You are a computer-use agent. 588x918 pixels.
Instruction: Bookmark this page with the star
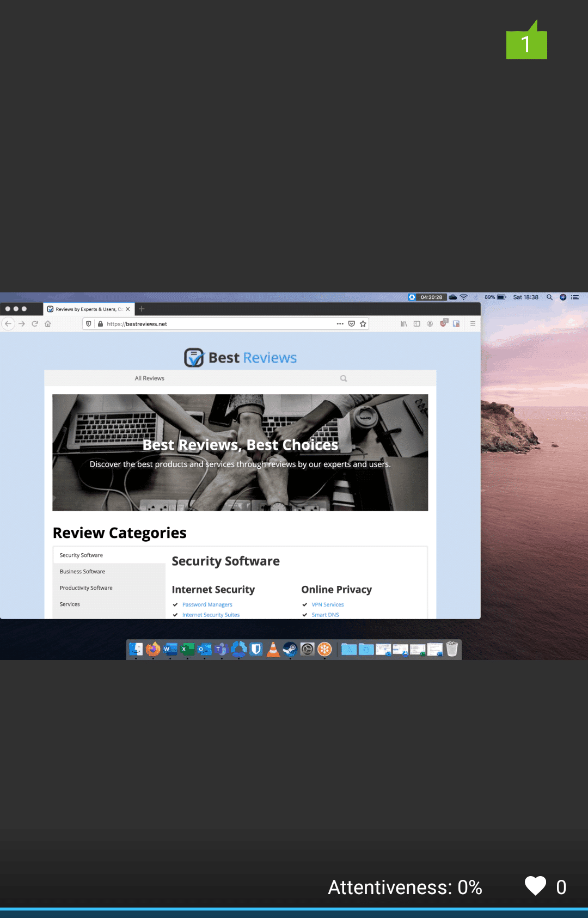click(x=363, y=323)
